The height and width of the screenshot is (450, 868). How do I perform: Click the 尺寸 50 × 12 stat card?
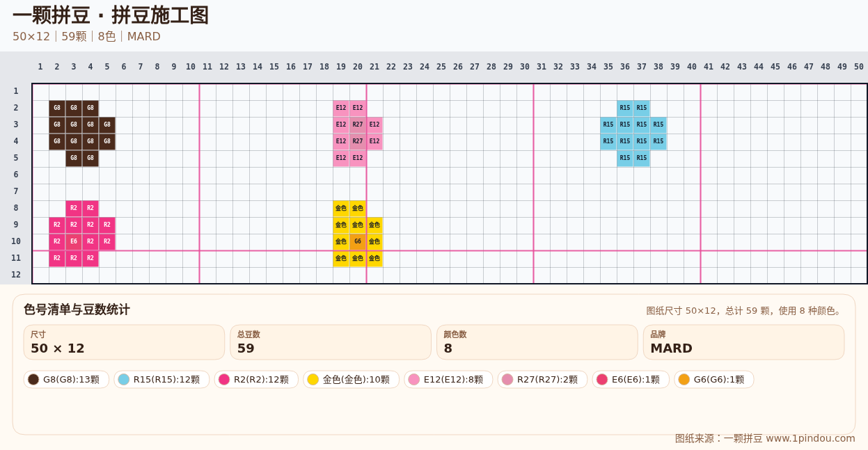click(x=124, y=342)
